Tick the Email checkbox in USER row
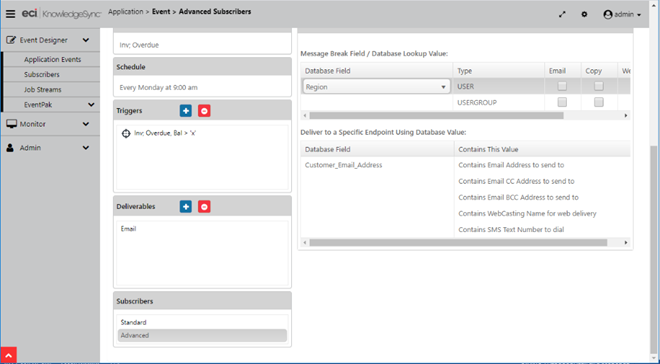Screen dimensions: 660x364 [x=562, y=86]
